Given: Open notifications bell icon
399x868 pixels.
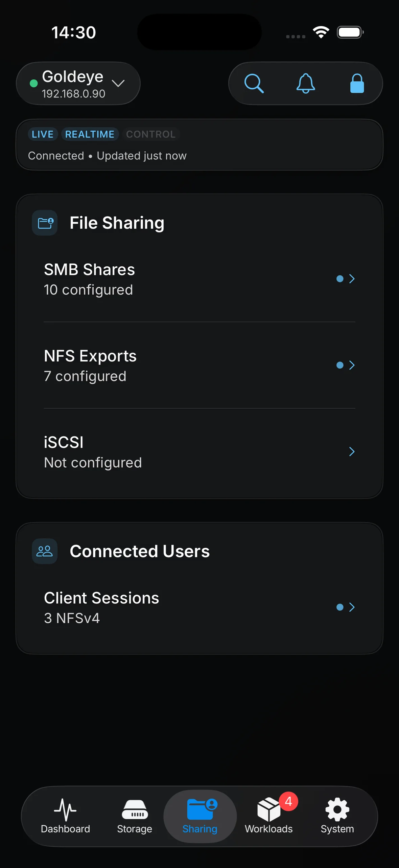Looking at the screenshot, I should pyautogui.click(x=306, y=83).
